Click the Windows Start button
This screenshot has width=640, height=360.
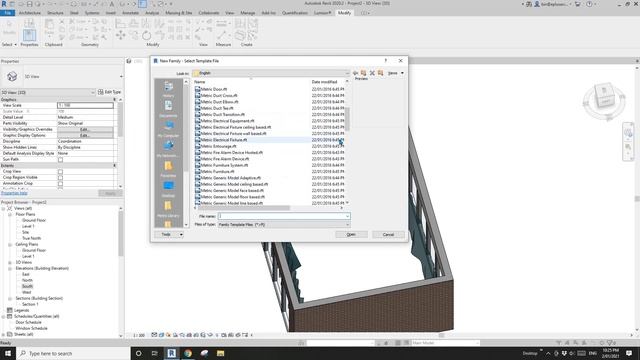pos(8,353)
